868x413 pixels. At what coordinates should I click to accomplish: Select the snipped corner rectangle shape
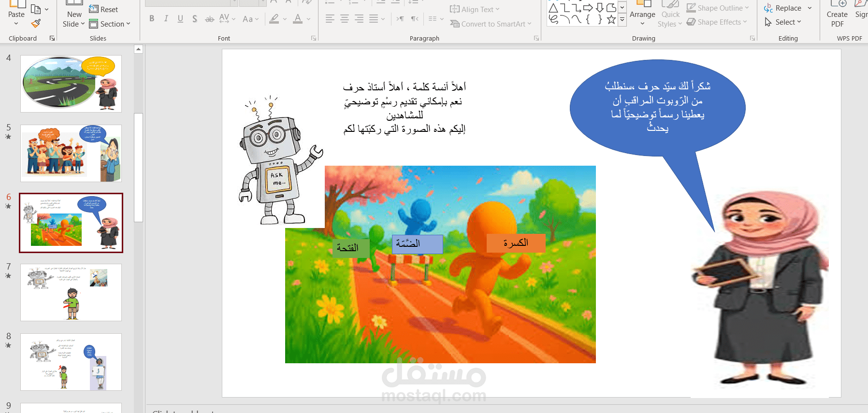(611, 8)
